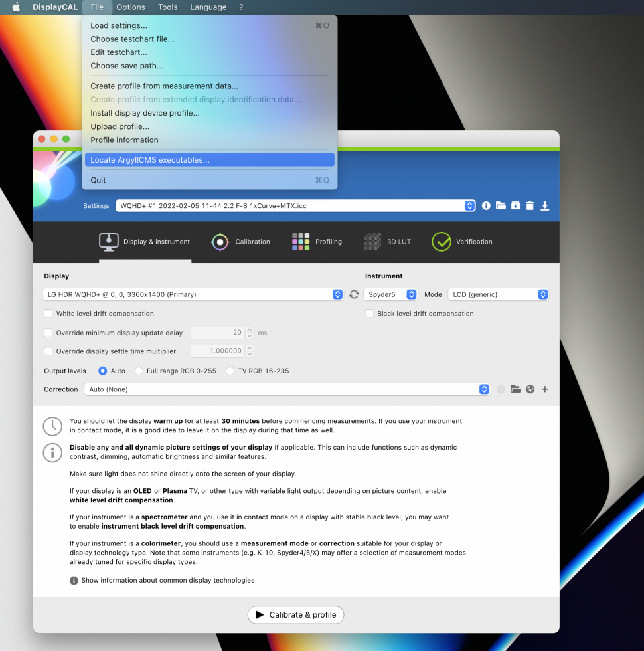The width and height of the screenshot is (644, 651).
Task: Select Auto output levels
Action: pos(102,371)
